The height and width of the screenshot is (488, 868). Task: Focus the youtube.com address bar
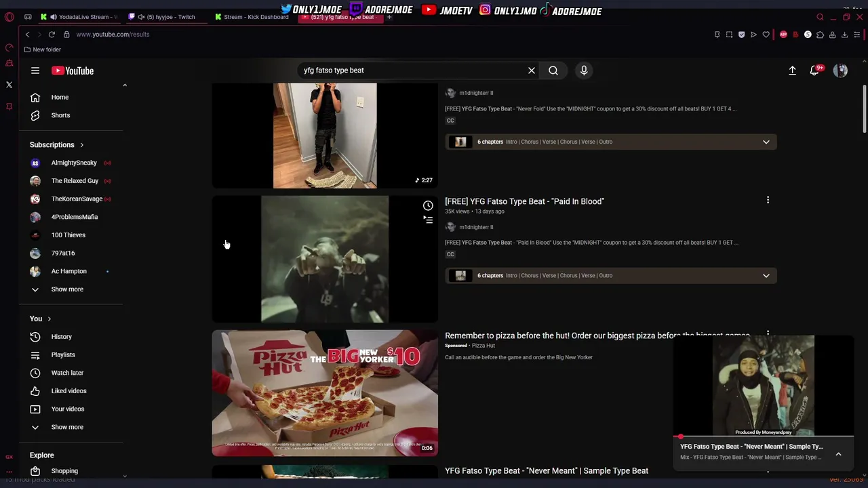[x=113, y=35]
